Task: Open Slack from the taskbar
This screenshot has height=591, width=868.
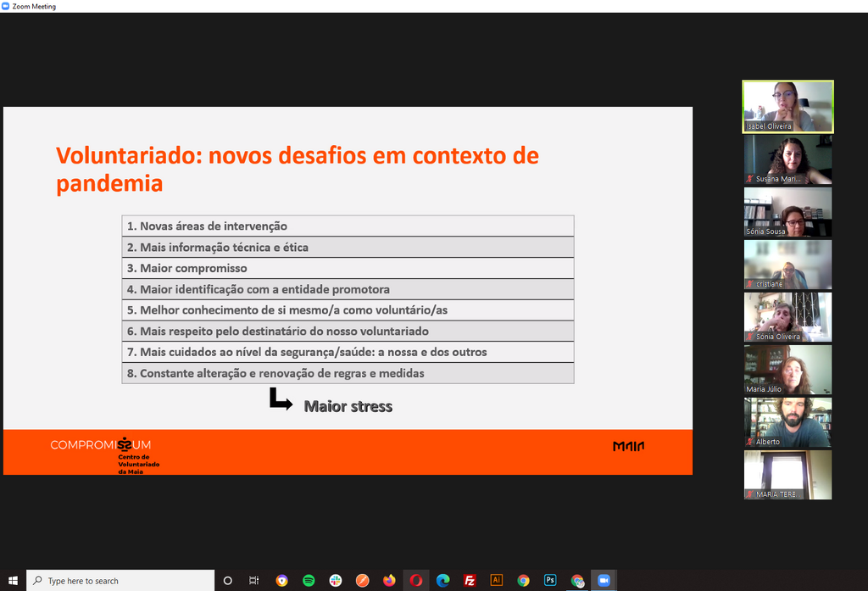Action: coord(336,581)
